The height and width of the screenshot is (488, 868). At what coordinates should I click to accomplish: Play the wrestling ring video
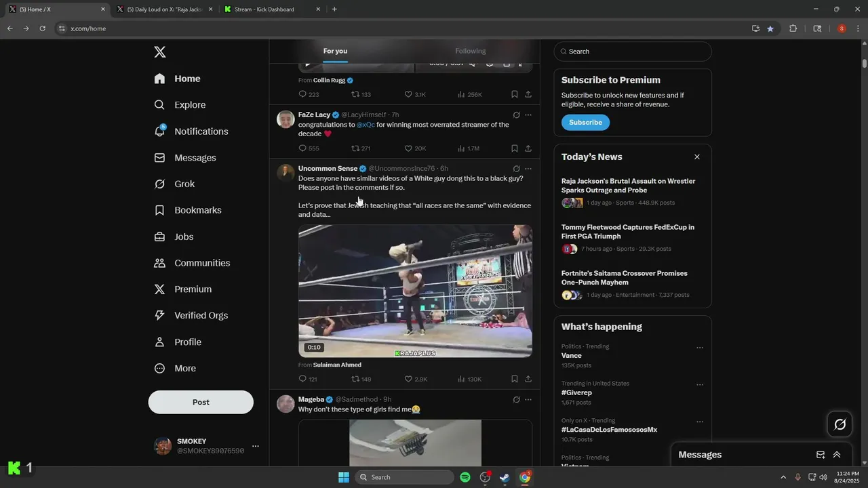(415, 291)
